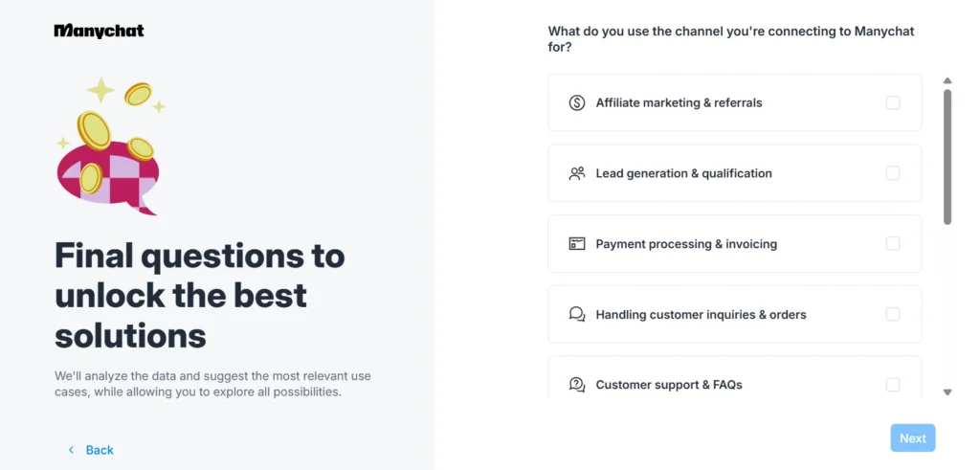The height and width of the screenshot is (470, 980).
Task: Go back using the Back link
Action: [x=100, y=450]
